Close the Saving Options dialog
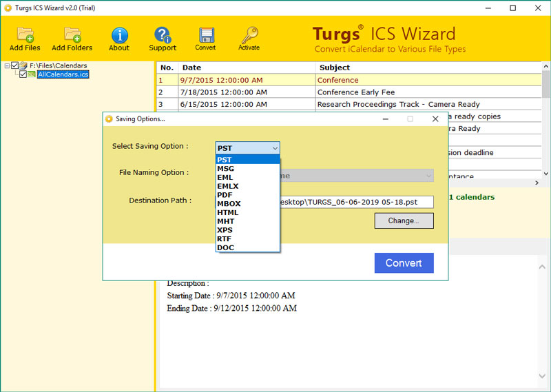This screenshot has height=392, width=551. (x=435, y=118)
